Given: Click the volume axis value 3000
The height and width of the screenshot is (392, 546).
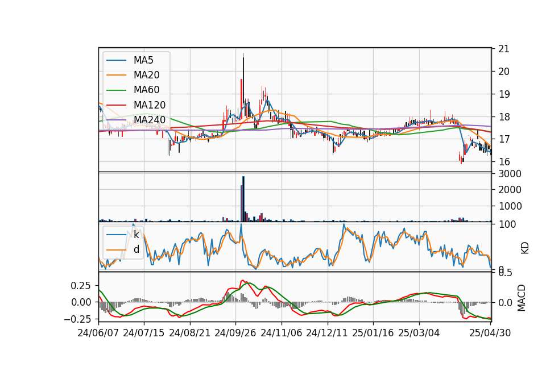Looking at the screenshot, I should click(x=510, y=174).
